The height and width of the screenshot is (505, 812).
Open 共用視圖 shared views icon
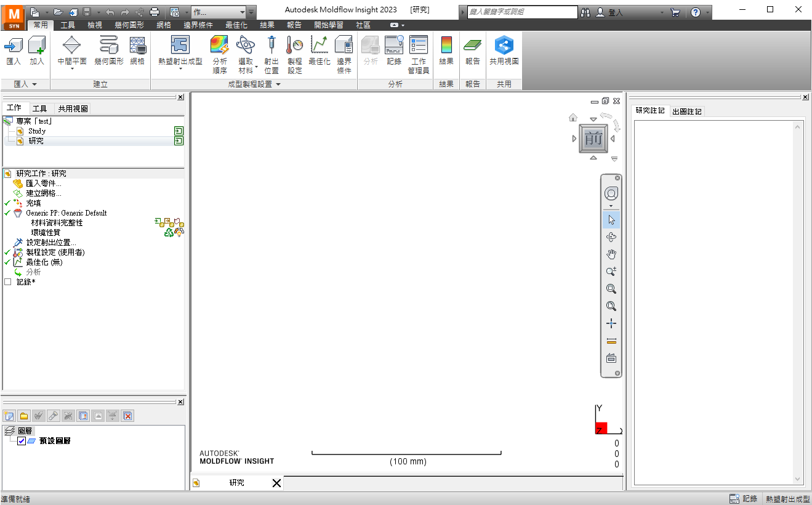click(504, 49)
